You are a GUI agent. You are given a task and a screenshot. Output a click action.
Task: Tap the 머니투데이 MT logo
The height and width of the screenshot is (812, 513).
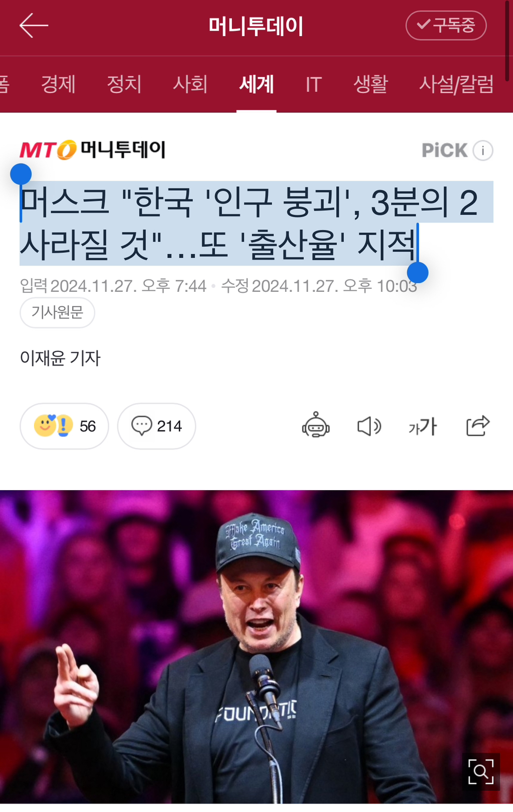[x=93, y=150]
